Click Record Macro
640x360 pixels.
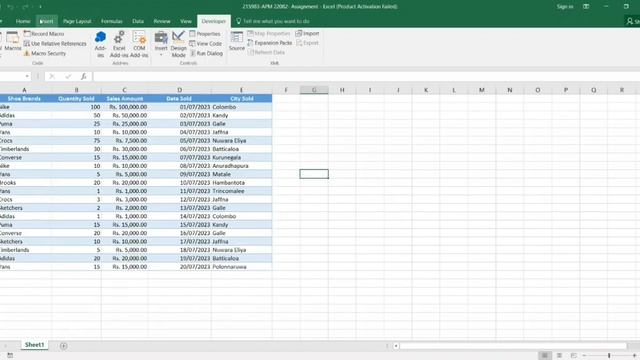coord(44,34)
